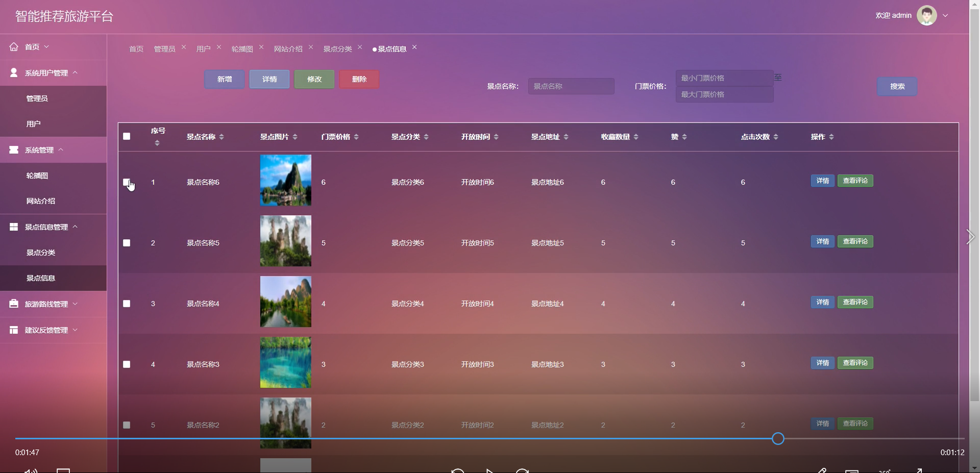Click the briefcase icon beside 旅游路线管理

tap(14, 304)
